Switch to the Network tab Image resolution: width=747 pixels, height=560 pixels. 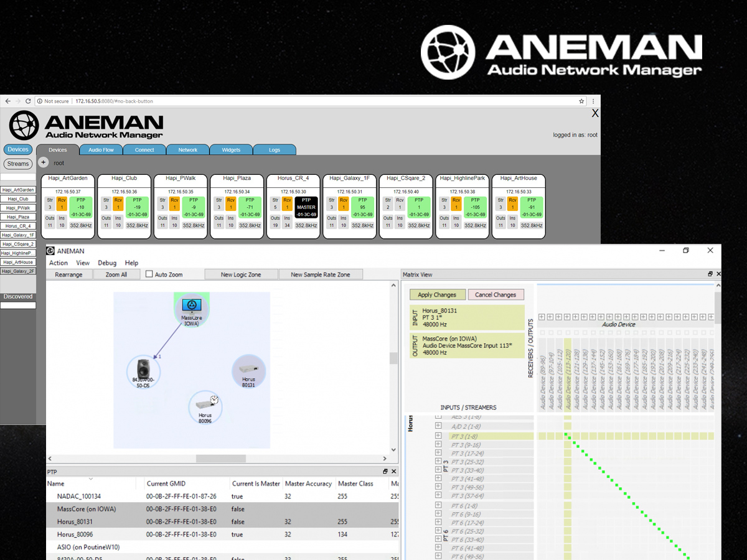point(188,150)
